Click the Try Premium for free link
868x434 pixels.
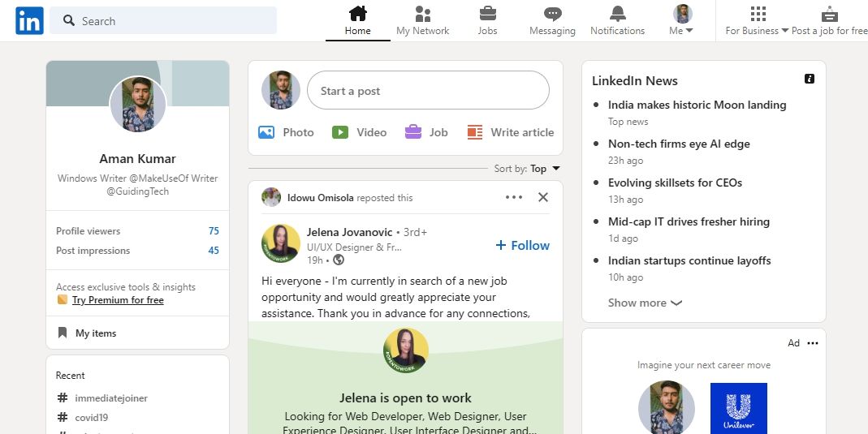point(118,300)
